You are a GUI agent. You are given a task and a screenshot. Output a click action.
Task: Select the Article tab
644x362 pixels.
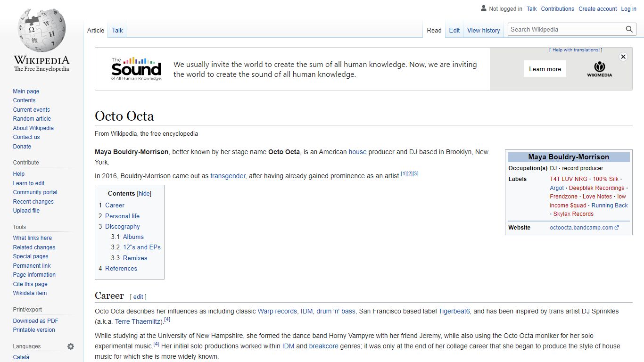96,30
